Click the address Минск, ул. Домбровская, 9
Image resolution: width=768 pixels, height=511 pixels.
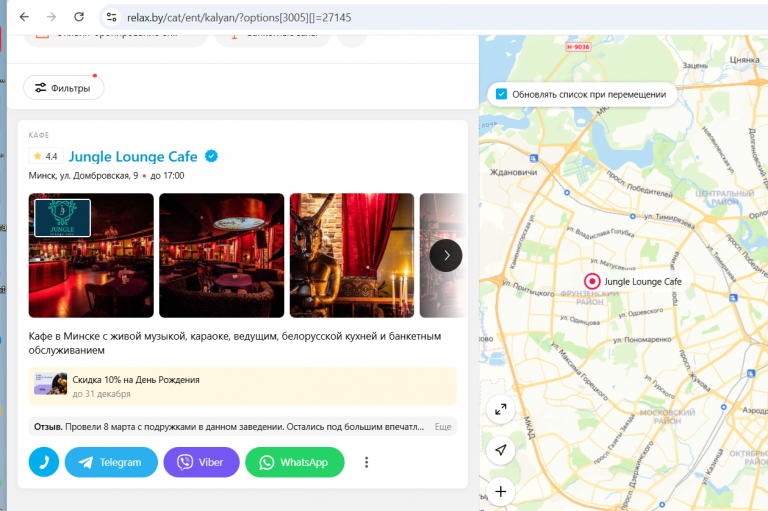83,175
